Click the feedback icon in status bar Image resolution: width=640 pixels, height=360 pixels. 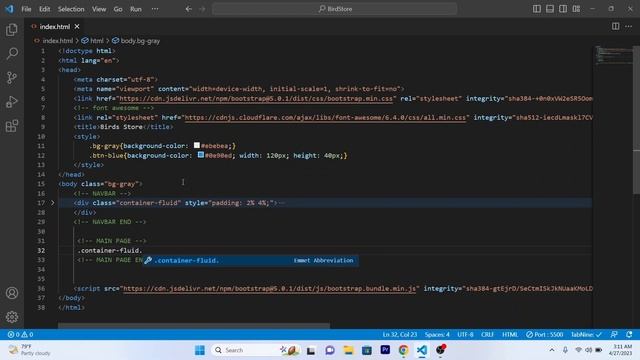[x=614, y=334]
